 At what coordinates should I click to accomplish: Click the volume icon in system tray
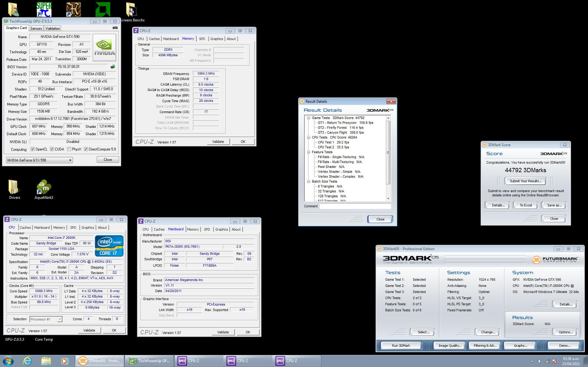[540, 361]
